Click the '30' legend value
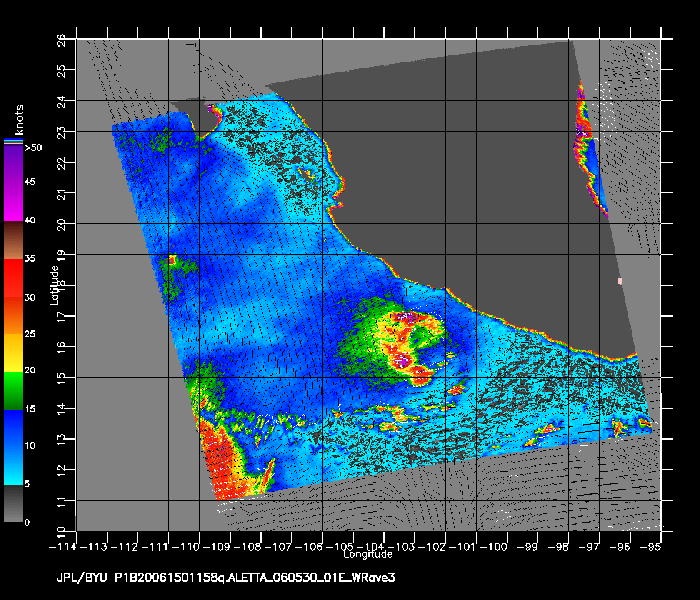 point(30,298)
